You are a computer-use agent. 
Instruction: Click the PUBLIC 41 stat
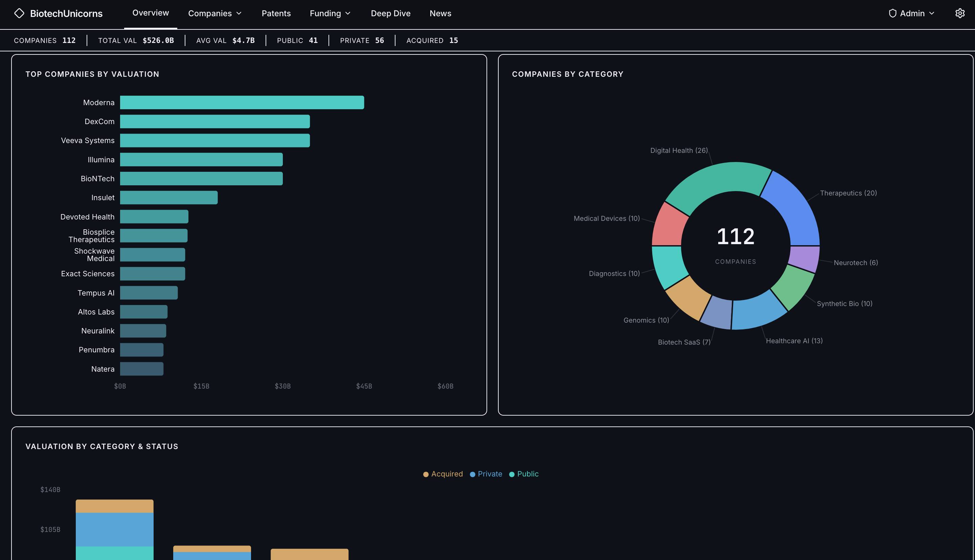[x=297, y=40]
